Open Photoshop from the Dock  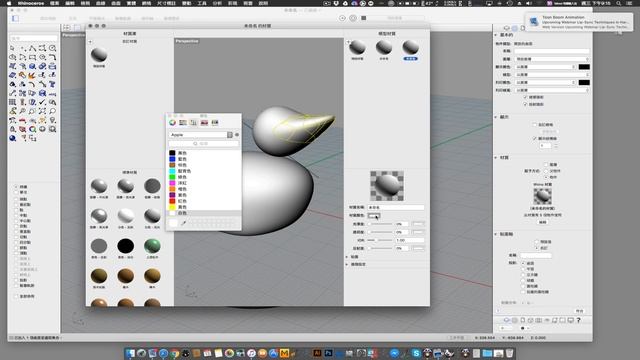[x=328, y=353]
